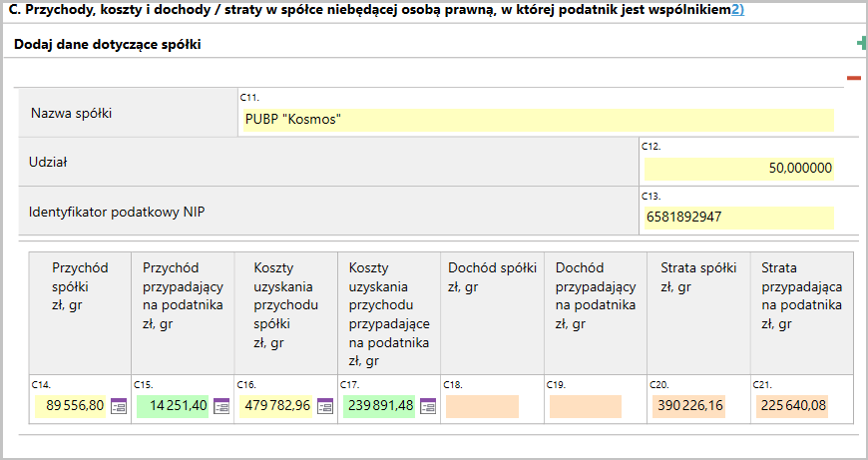
Task: Click the "Nazwa spółki" label cell
Action: (72, 113)
